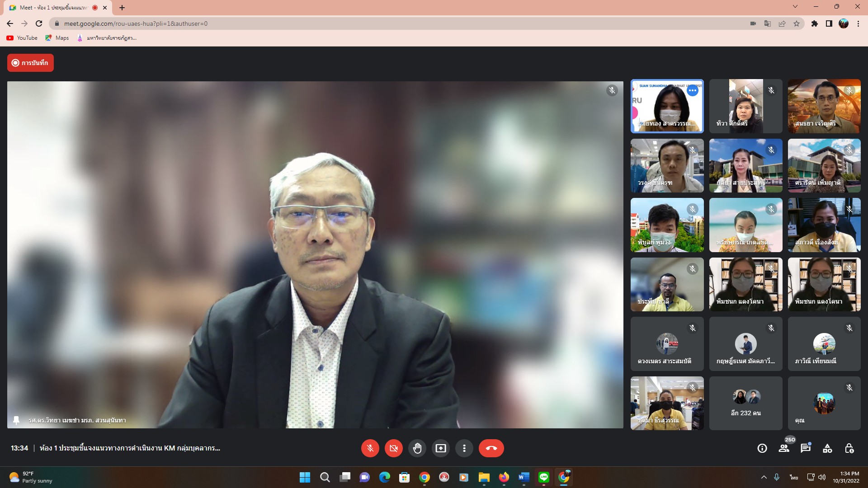Open the activities shapes icon
The width and height of the screenshot is (868, 488).
click(x=827, y=448)
